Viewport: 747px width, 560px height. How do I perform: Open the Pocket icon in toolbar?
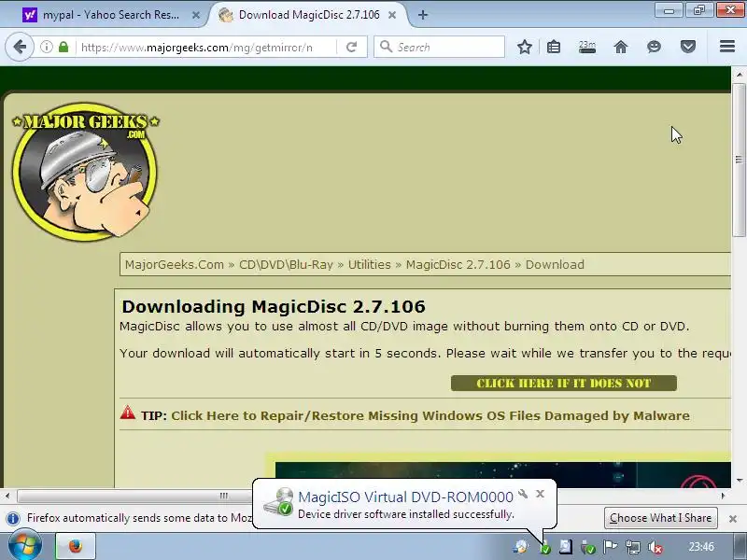tap(688, 48)
